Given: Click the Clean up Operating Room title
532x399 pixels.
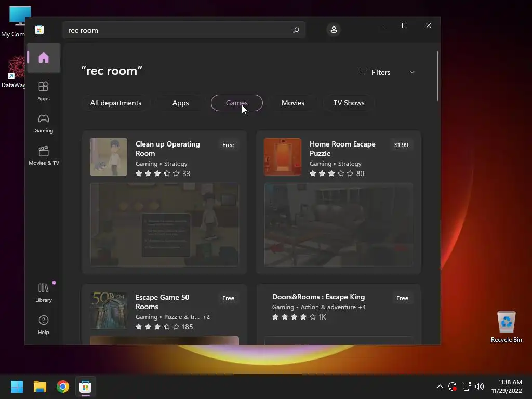Looking at the screenshot, I should click(168, 149).
